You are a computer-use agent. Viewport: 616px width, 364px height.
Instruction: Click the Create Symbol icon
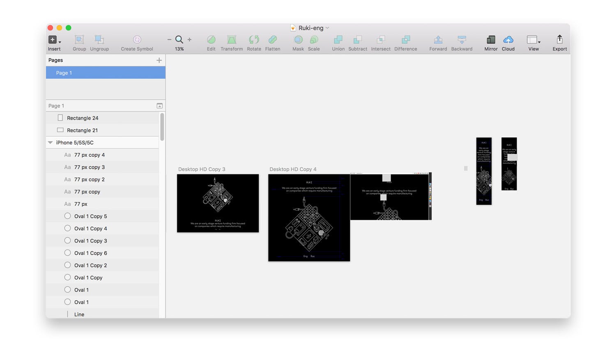click(x=137, y=39)
